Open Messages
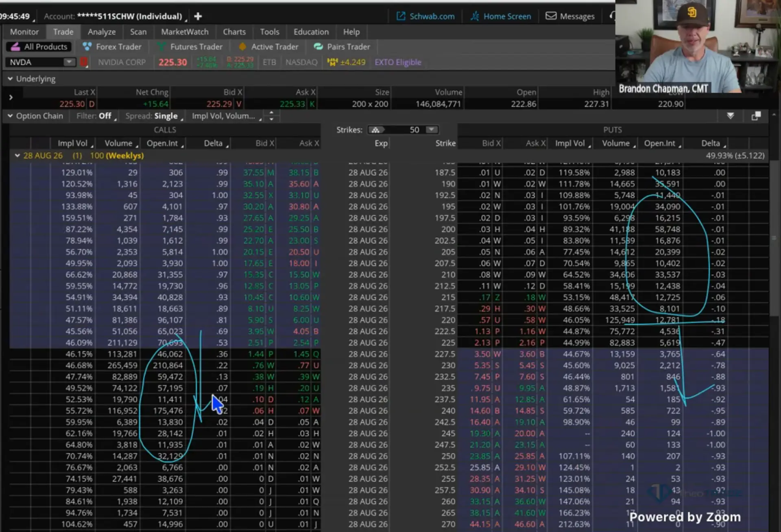 click(x=570, y=16)
